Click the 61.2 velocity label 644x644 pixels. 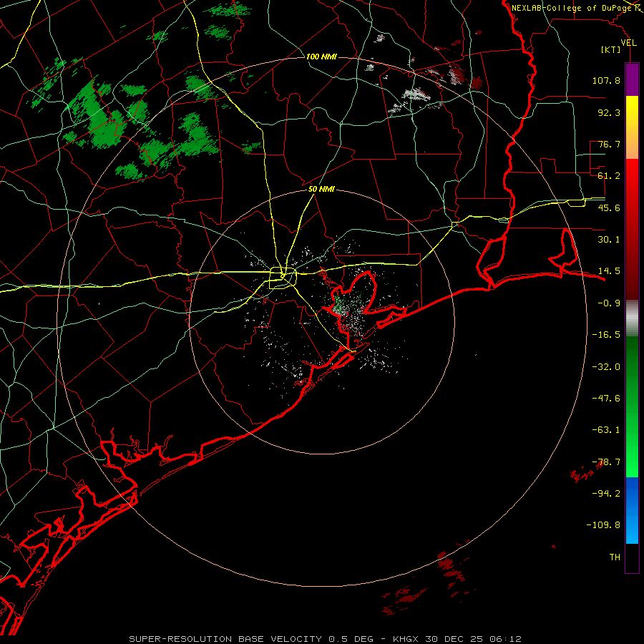(x=609, y=176)
